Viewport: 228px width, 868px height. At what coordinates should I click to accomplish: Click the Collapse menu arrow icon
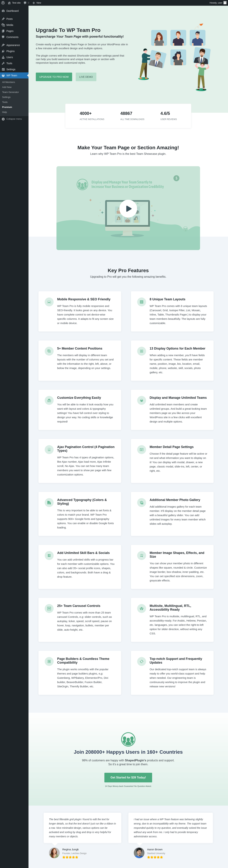[x=3, y=119]
